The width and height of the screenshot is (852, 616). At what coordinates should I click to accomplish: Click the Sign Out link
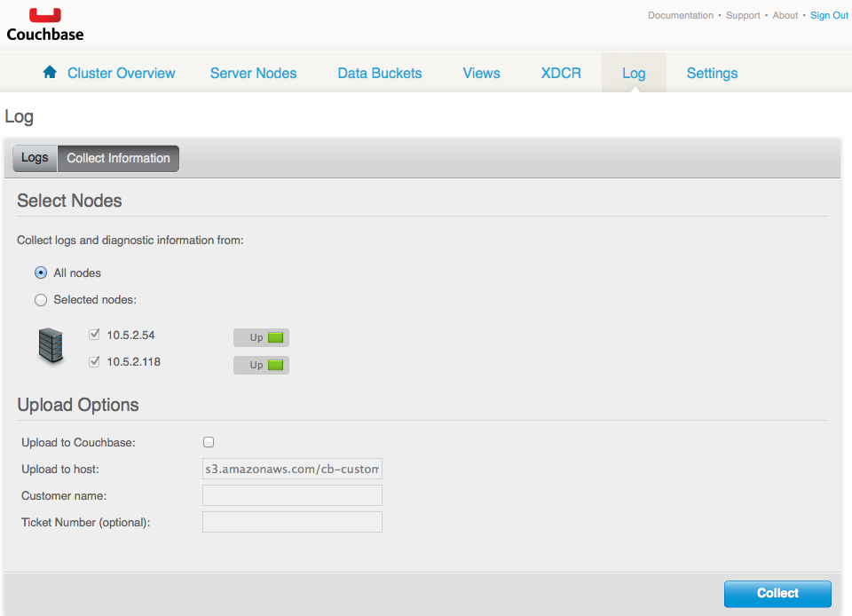pos(829,15)
